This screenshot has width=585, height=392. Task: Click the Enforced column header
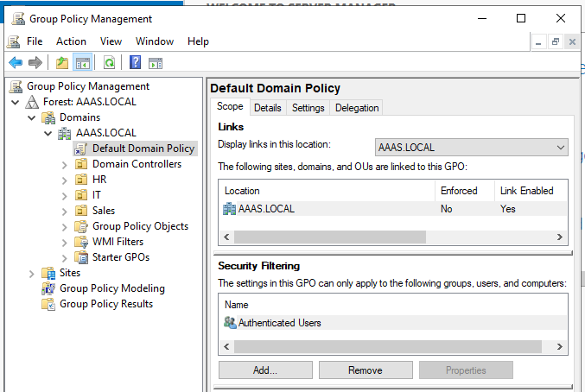(465, 191)
